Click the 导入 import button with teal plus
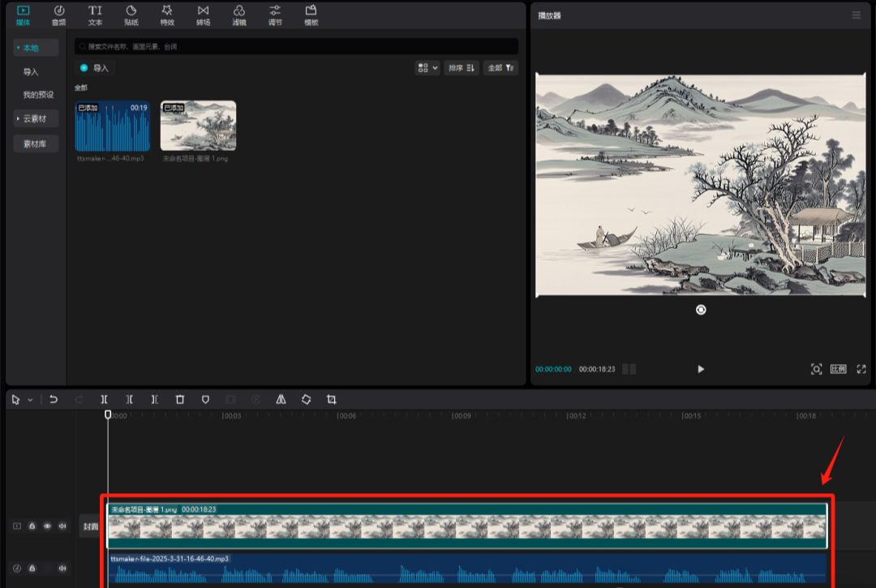The width and height of the screenshot is (876, 588). [94, 68]
